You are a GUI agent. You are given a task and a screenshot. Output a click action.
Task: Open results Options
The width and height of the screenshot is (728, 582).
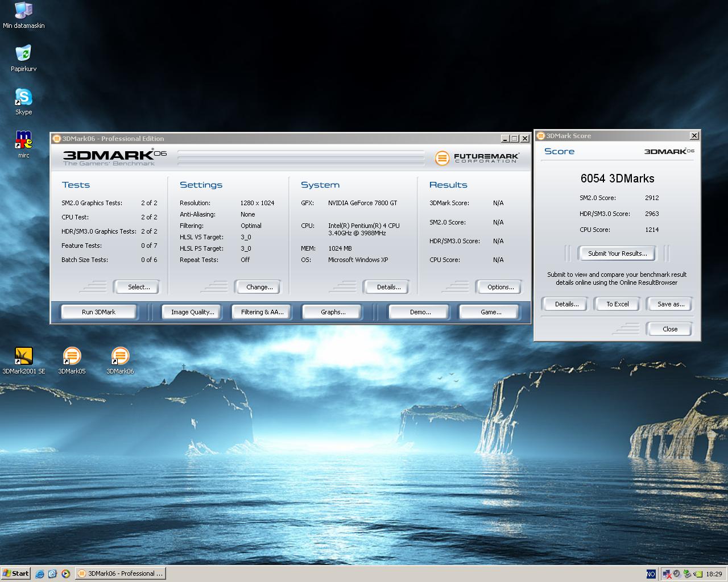[499, 287]
